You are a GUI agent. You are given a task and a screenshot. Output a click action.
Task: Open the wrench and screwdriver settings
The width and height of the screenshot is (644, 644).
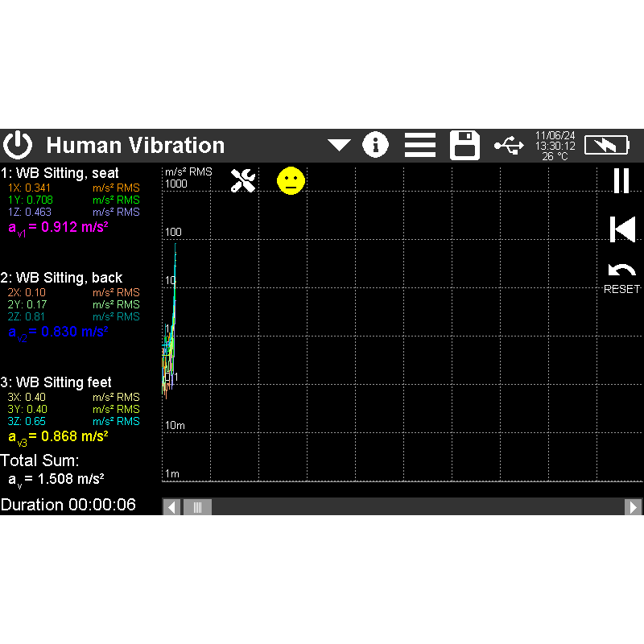click(243, 180)
